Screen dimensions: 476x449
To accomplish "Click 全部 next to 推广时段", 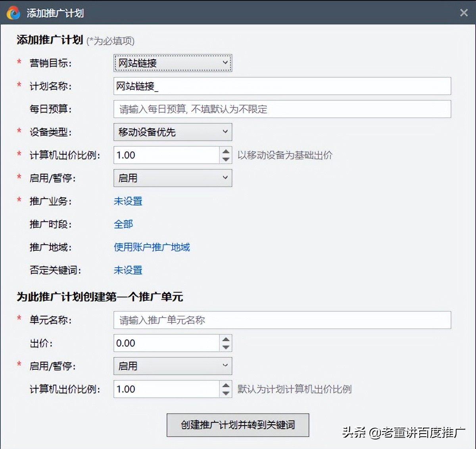I will coord(123,224).
